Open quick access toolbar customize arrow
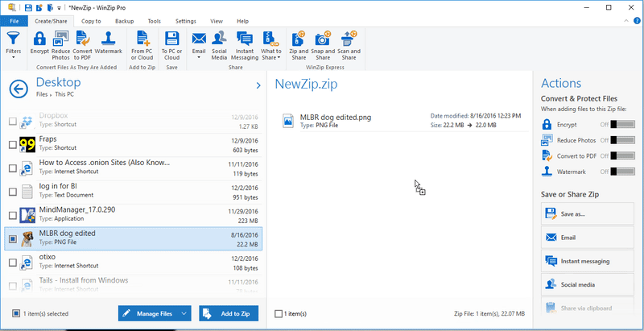Image resolution: width=644 pixels, height=331 pixels. click(59, 8)
